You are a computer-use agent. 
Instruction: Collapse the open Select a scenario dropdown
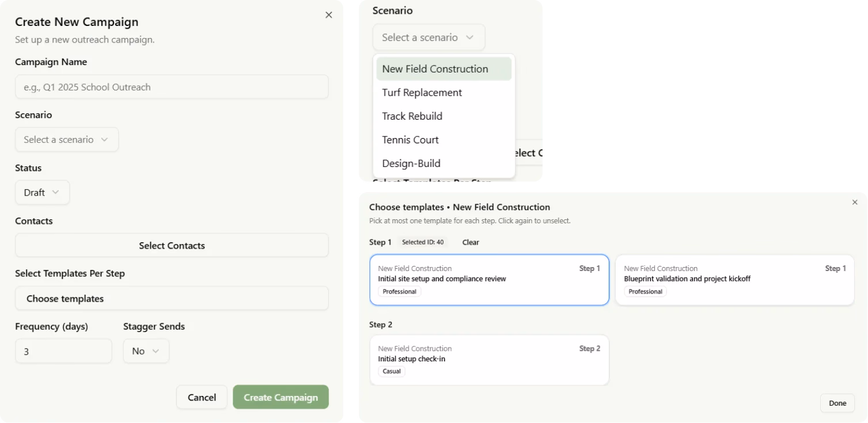pyautogui.click(x=429, y=37)
